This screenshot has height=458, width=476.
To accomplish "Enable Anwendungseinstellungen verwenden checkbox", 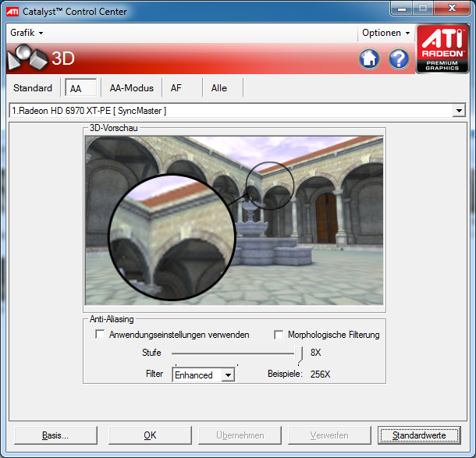I will tap(100, 334).
